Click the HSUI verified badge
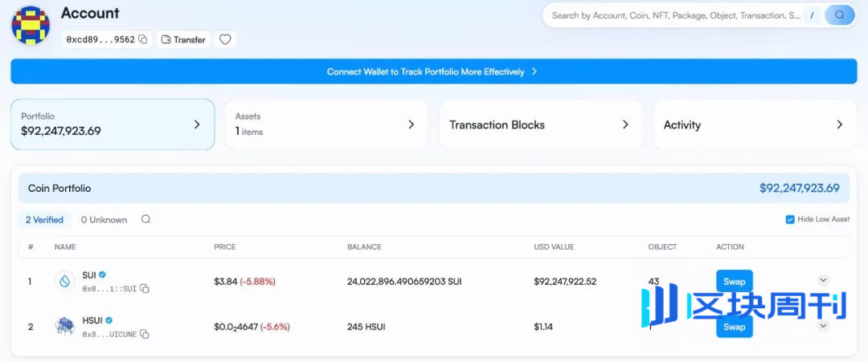This screenshot has height=362, width=868. click(x=109, y=320)
